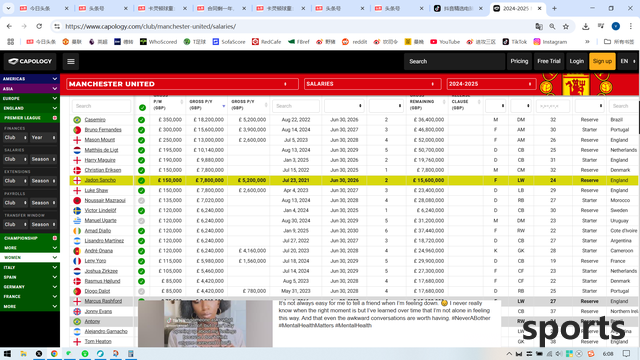Bookmark this page with the star icon
Screen dimensions: 640x360
(x=566, y=27)
